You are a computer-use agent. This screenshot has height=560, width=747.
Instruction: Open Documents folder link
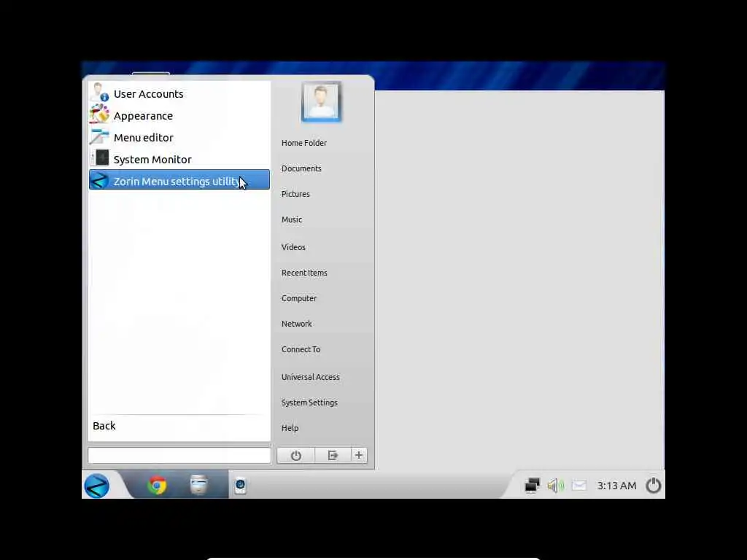[301, 168]
